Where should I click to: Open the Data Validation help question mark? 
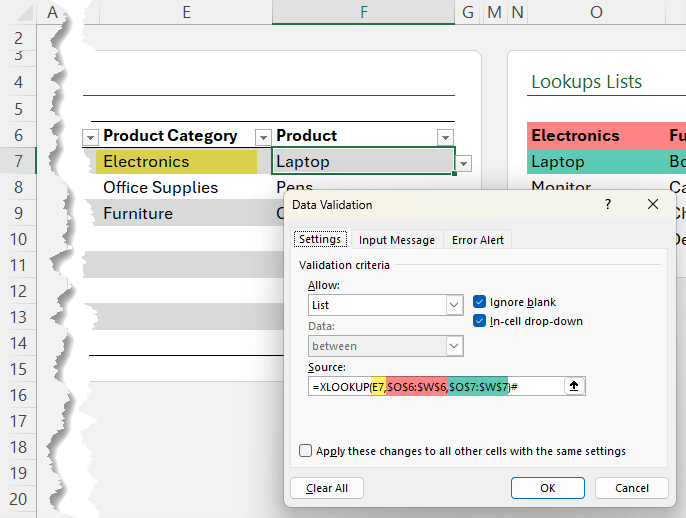click(x=608, y=204)
